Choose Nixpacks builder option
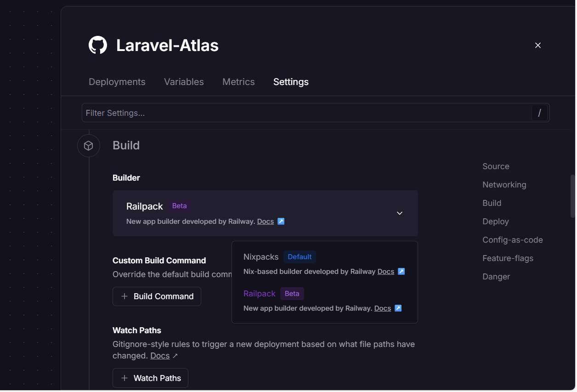 coord(324,264)
